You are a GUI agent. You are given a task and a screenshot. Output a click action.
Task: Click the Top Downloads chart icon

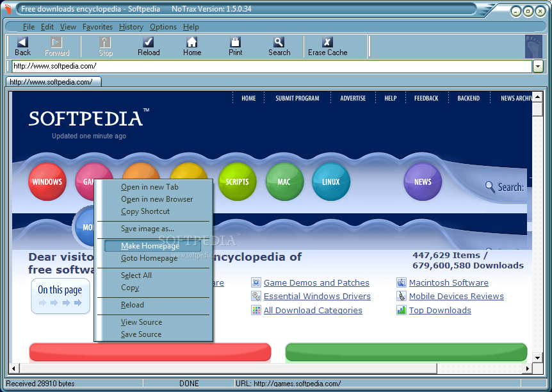click(402, 310)
